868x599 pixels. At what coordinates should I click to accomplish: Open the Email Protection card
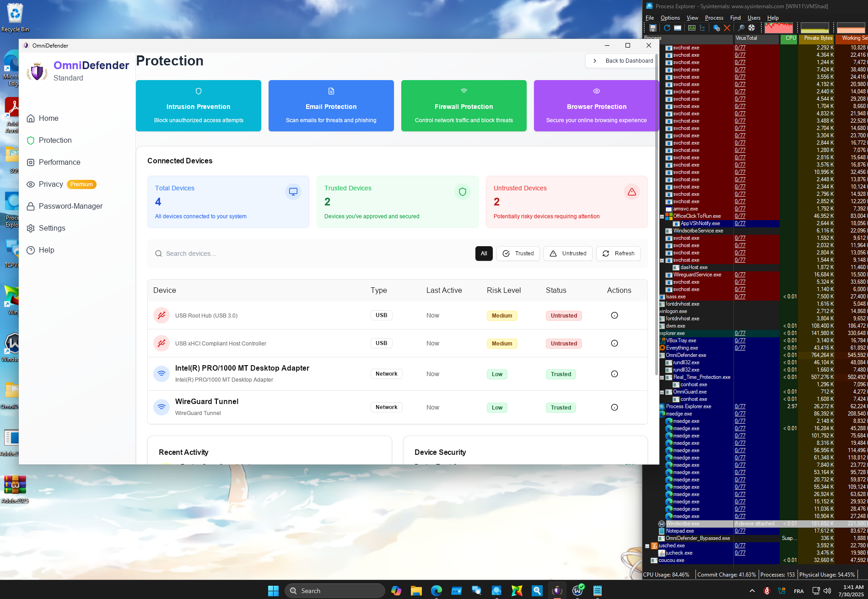coord(331,106)
